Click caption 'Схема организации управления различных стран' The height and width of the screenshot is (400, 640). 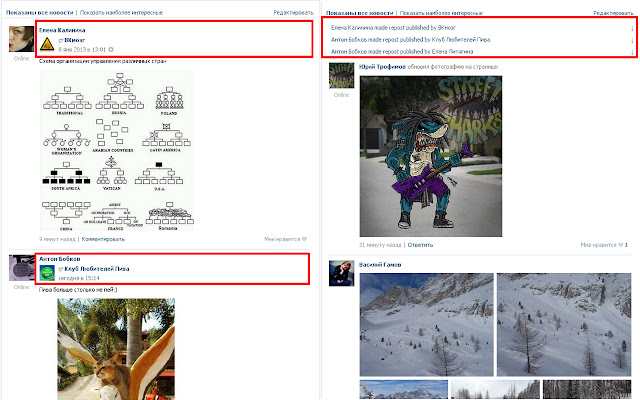pos(102,61)
